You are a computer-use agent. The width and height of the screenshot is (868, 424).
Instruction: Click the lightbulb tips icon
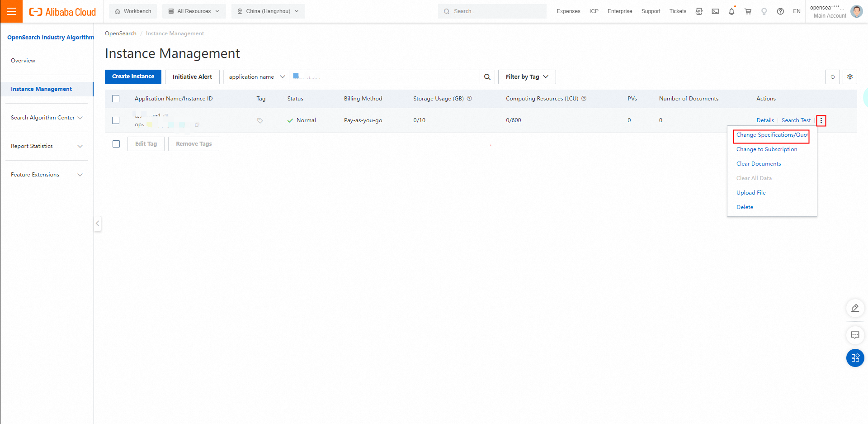764,11
